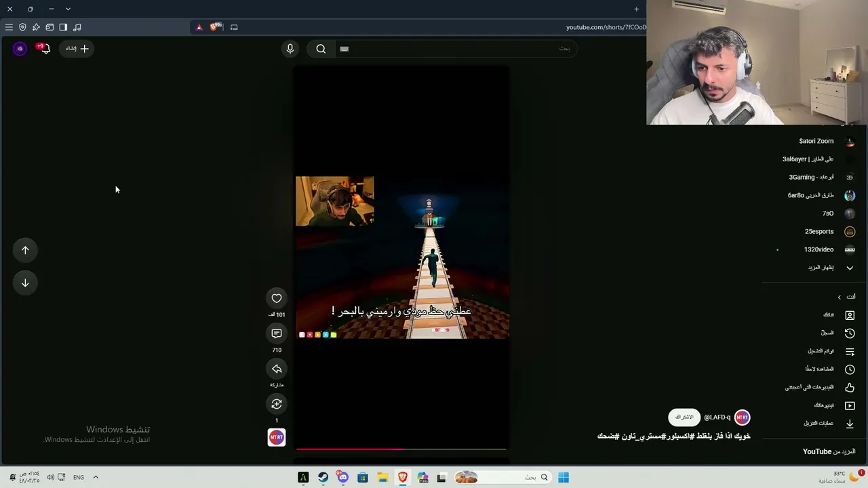Open the YouTube account avatar menu
The height and width of the screenshot is (488, 868).
coord(20,48)
